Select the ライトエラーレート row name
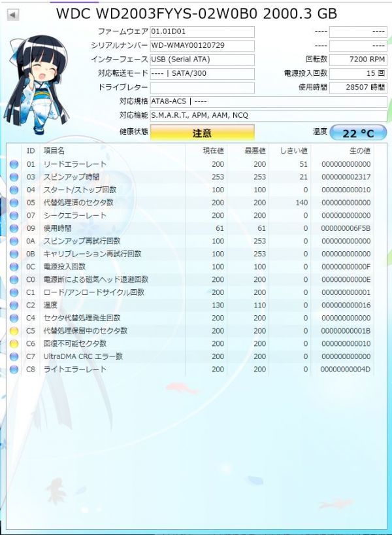This screenshot has height=535, width=392. coord(75,370)
